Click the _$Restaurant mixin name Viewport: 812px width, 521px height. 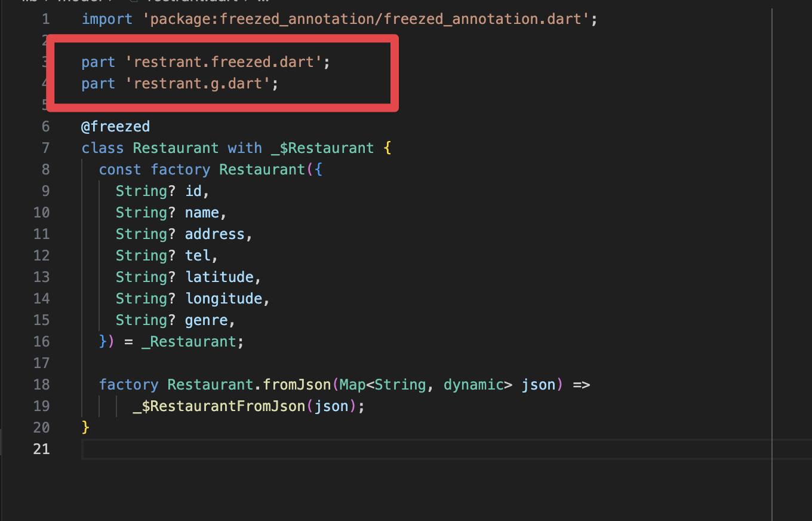click(322, 148)
